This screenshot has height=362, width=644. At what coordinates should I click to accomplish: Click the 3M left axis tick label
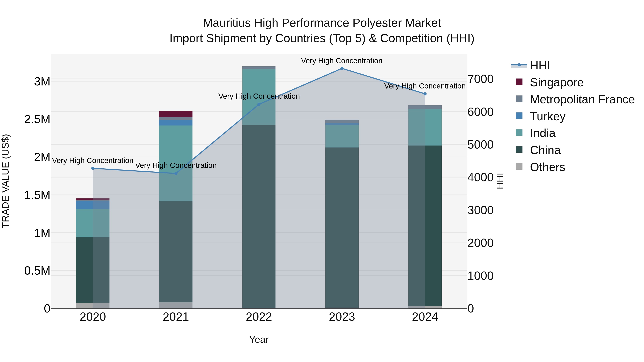pyautogui.click(x=42, y=82)
